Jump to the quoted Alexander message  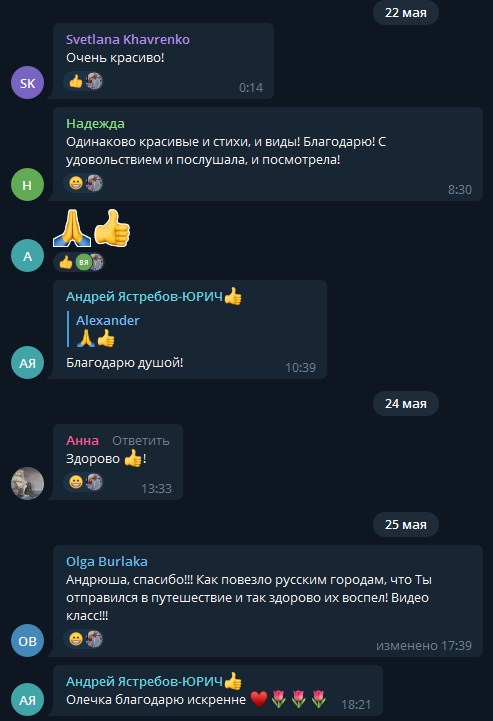107,329
